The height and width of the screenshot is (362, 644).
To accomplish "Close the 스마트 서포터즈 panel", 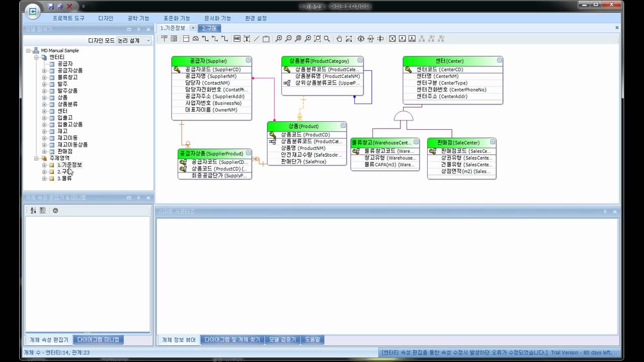I will coord(615,212).
